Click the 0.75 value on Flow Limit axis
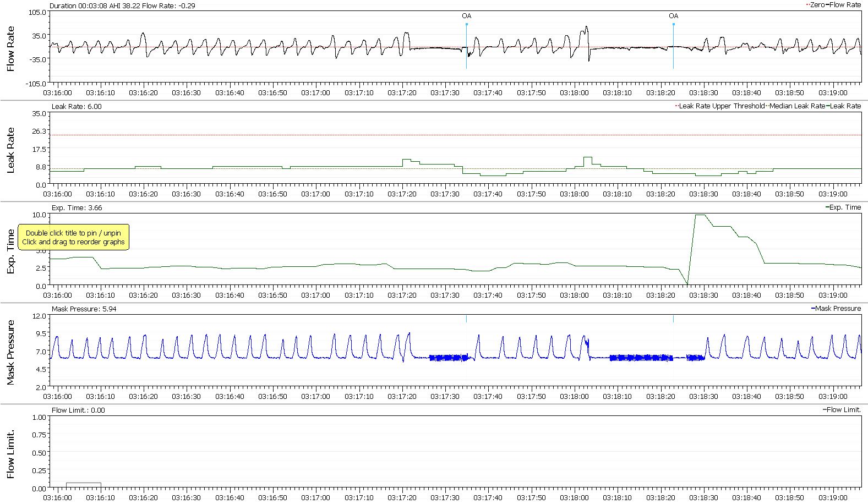868x504 pixels. click(39, 435)
